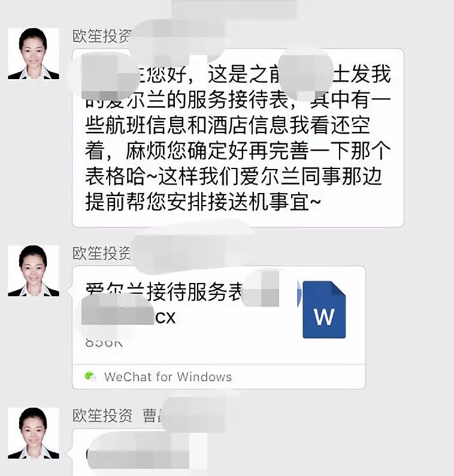This screenshot has width=454, height=476.
Task: Click the blurred message bubble at the very top
Action: pos(234,8)
